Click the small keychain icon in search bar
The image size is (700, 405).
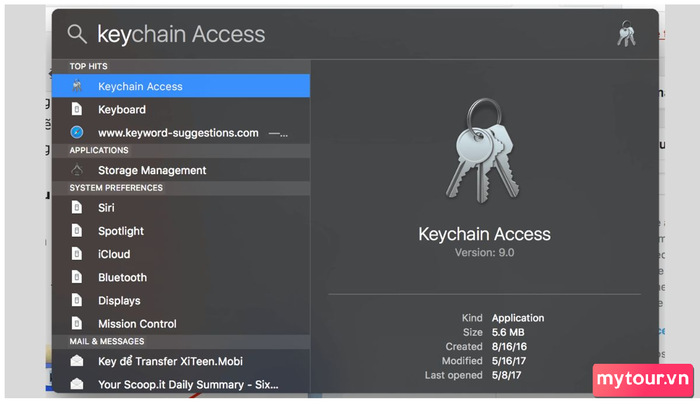pos(626,34)
